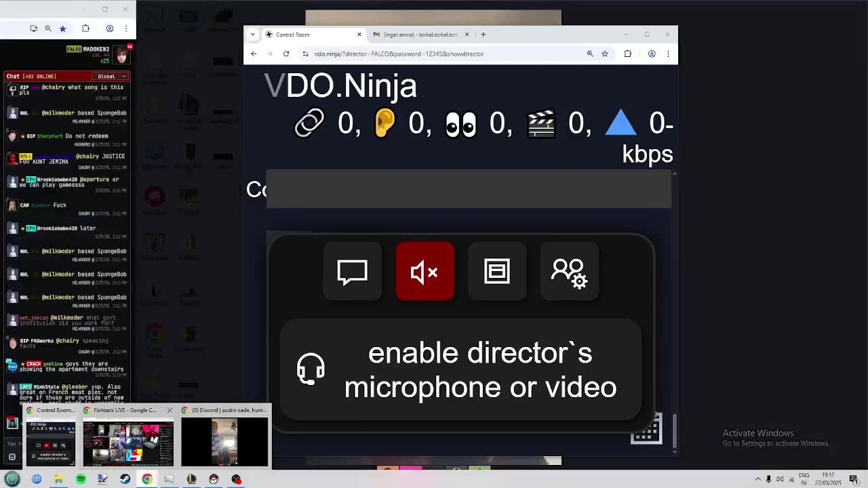
Task: Click the zoom icon in the left browser toolbar
Action: pos(48,28)
